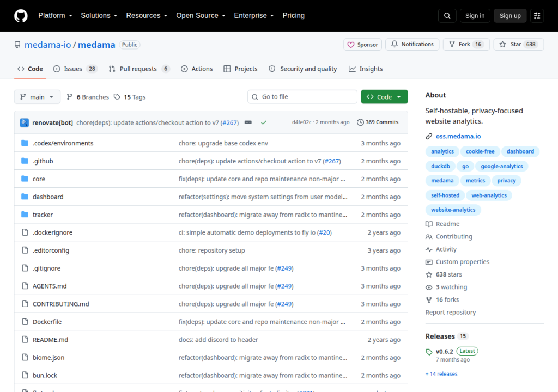This screenshot has height=392, width=558.
Task: Click the Activity pulse icon
Action: pos(429,249)
